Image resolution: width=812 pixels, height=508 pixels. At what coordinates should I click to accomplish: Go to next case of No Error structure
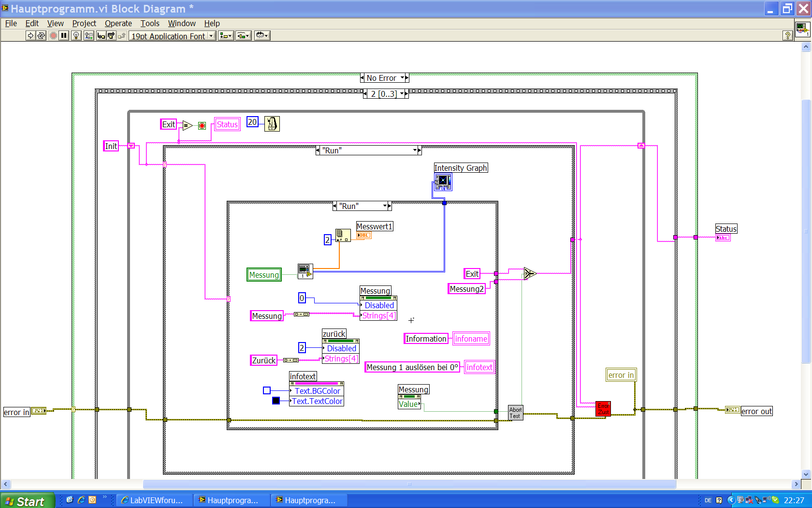click(x=407, y=78)
